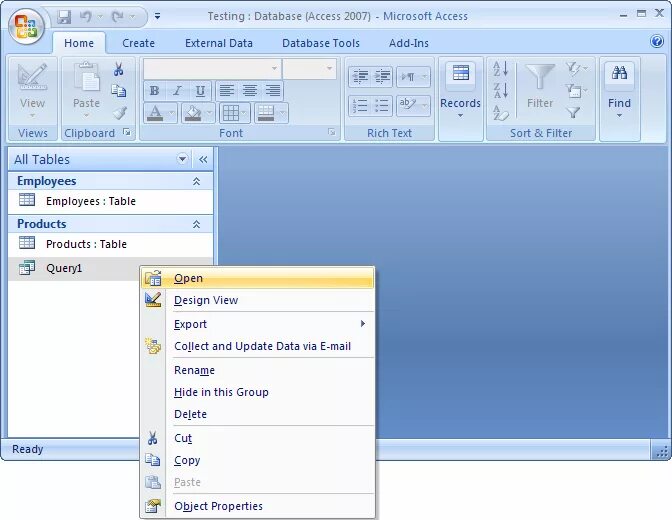Open the Font group dialog launcher
Image resolution: width=672 pixels, height=520 pixels.
pos(331,132)
